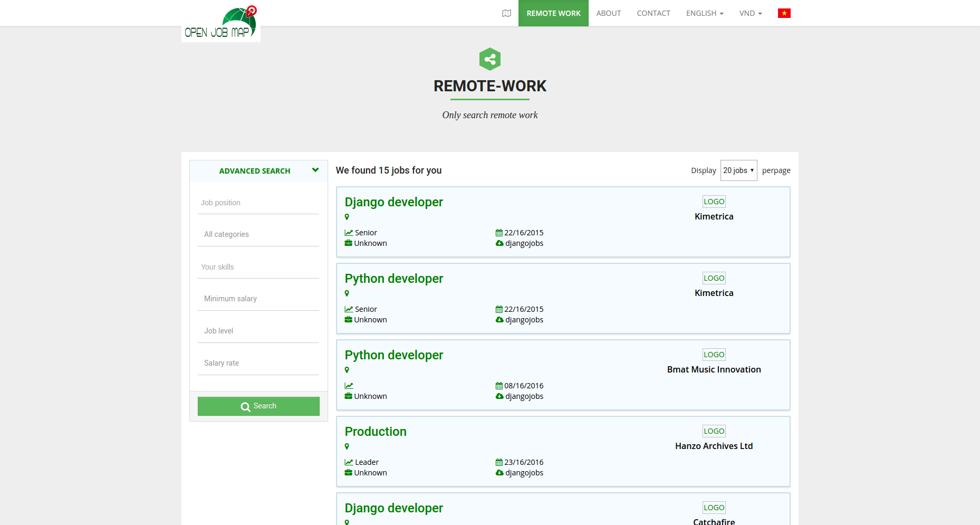Click calendar icon beside 23/16/2016
The width and height of the screenshot is (980, 525).
click(x=499, y=462)
